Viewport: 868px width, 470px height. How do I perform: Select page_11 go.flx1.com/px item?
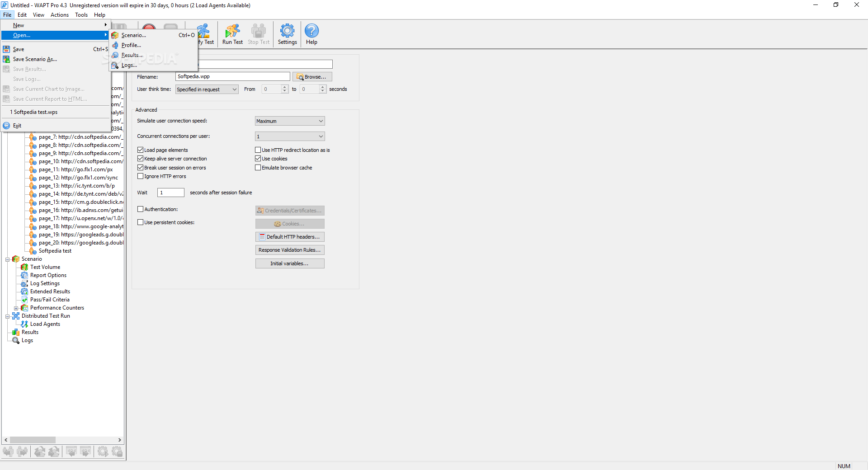[75, 169]
